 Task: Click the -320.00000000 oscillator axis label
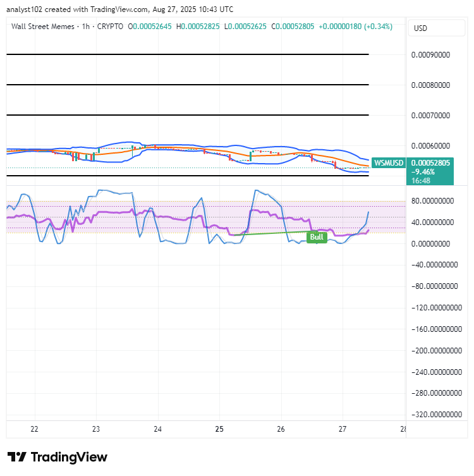pyautogui.click(x=437, y=415)
